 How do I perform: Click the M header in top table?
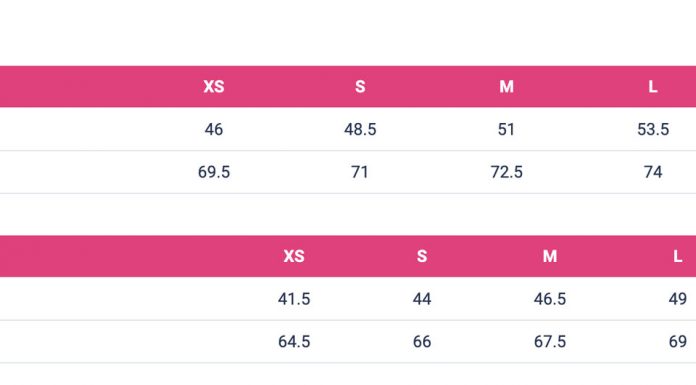506,87
